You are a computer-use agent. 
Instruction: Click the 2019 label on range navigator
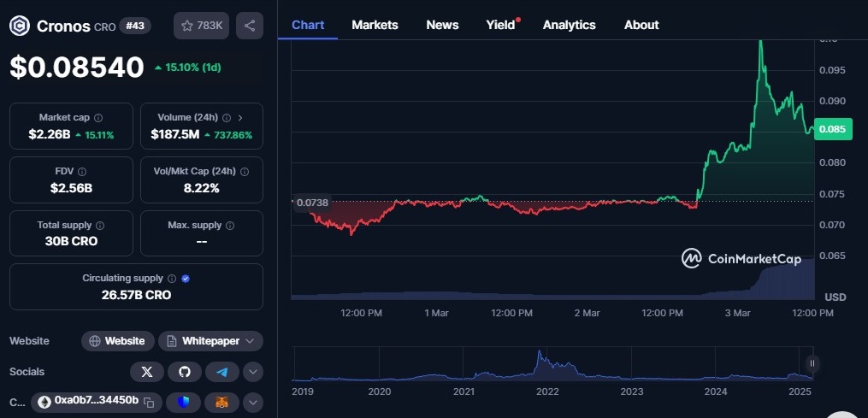tap(302, 392)
